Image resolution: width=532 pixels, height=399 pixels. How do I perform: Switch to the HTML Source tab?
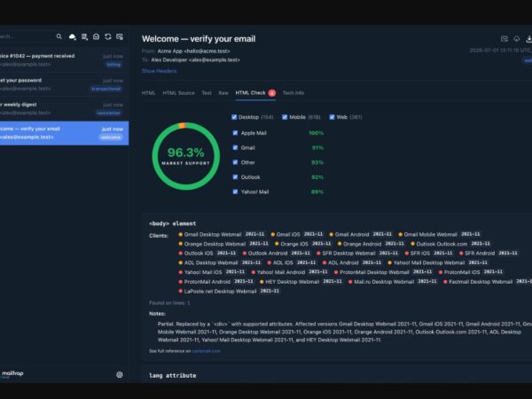click(179, 93)
